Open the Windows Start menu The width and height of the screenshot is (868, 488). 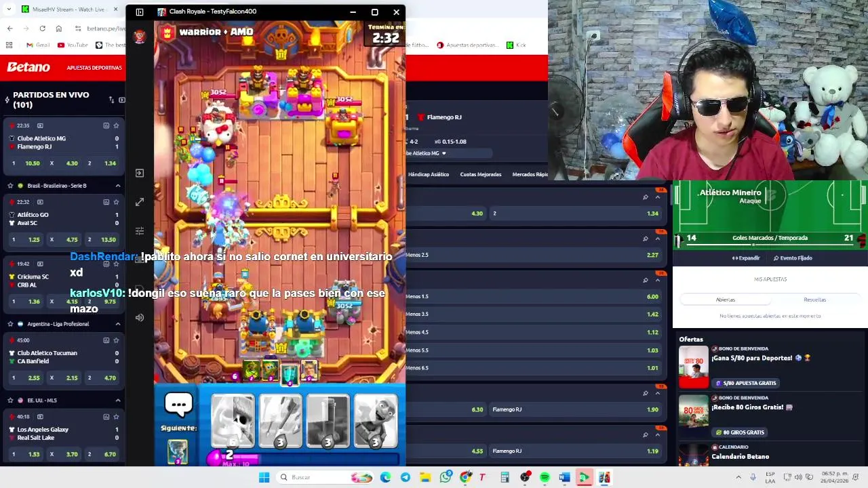(x=264, y=478)
